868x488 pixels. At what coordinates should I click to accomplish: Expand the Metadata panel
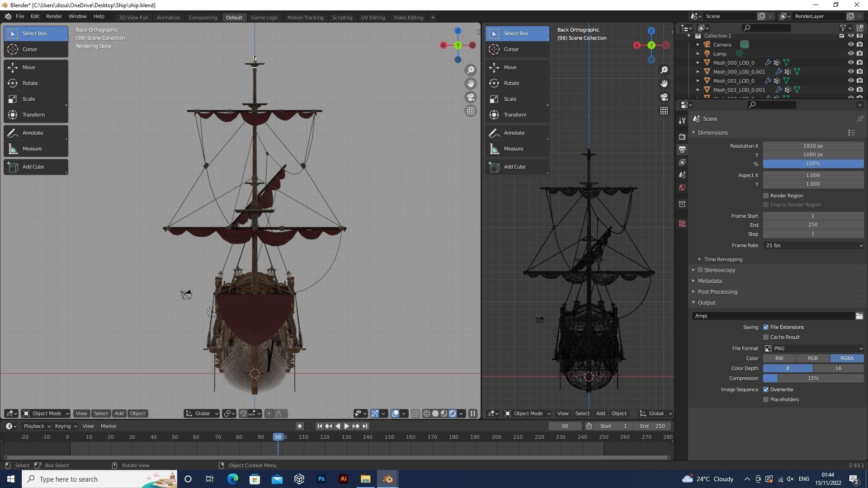[x=693, y=281]
